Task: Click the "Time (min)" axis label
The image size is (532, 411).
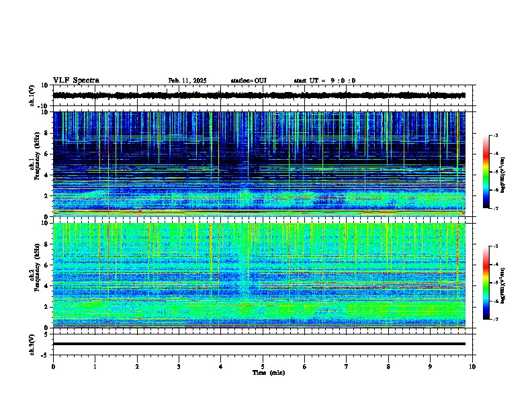Action: 269,373
